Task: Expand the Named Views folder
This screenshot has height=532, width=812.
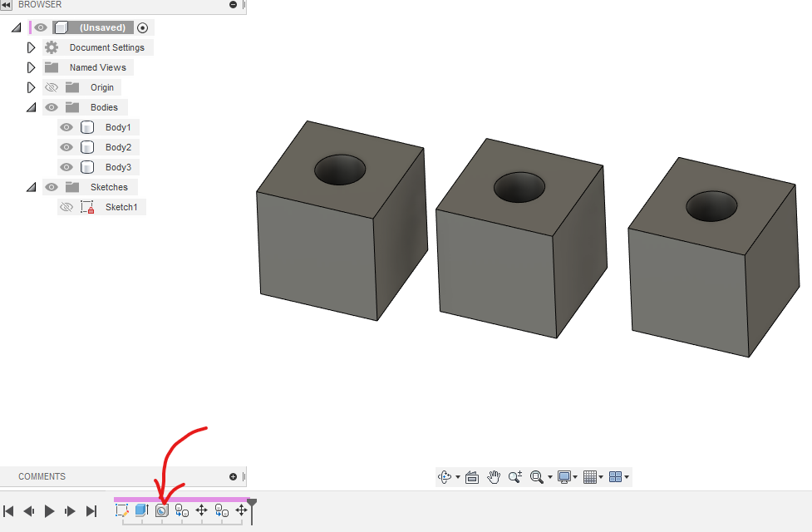Action: pos(32,66)
